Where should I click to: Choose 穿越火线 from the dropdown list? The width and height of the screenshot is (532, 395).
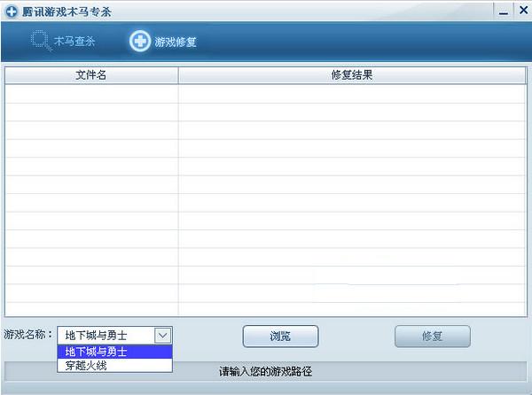click(x=114, y=365)
